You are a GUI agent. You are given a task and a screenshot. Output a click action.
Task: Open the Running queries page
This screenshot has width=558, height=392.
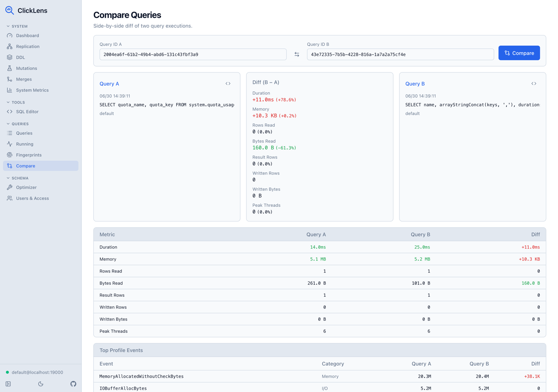[x=41, y=144]
